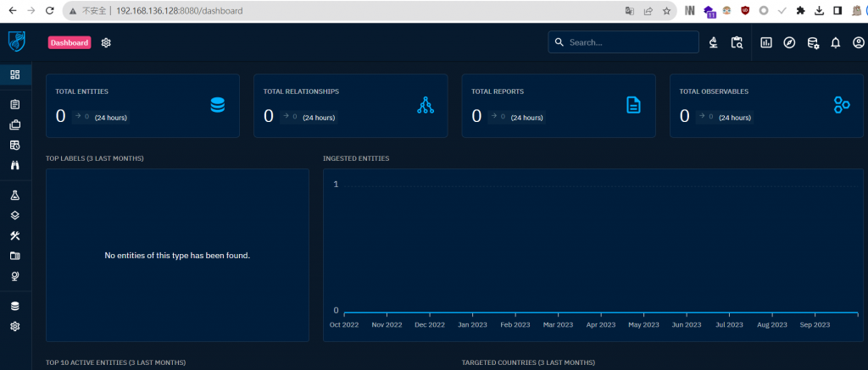
Task: Open investigations compass icon
Action: [x=789, y=42]
